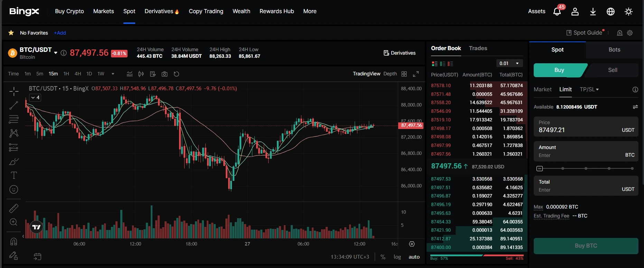Show only bids in the order book

(x=442, y=64)
